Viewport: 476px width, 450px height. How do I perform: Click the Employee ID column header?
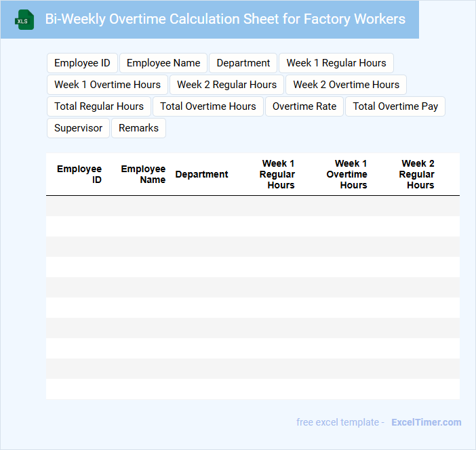(79, 174)
